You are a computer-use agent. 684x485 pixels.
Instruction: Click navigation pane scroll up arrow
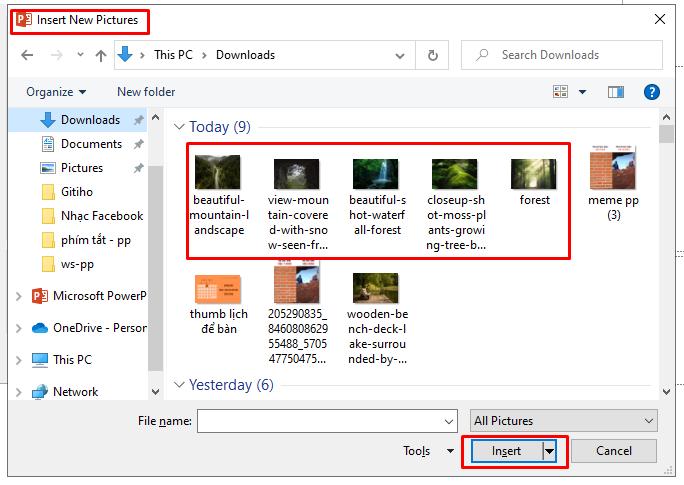155,117
